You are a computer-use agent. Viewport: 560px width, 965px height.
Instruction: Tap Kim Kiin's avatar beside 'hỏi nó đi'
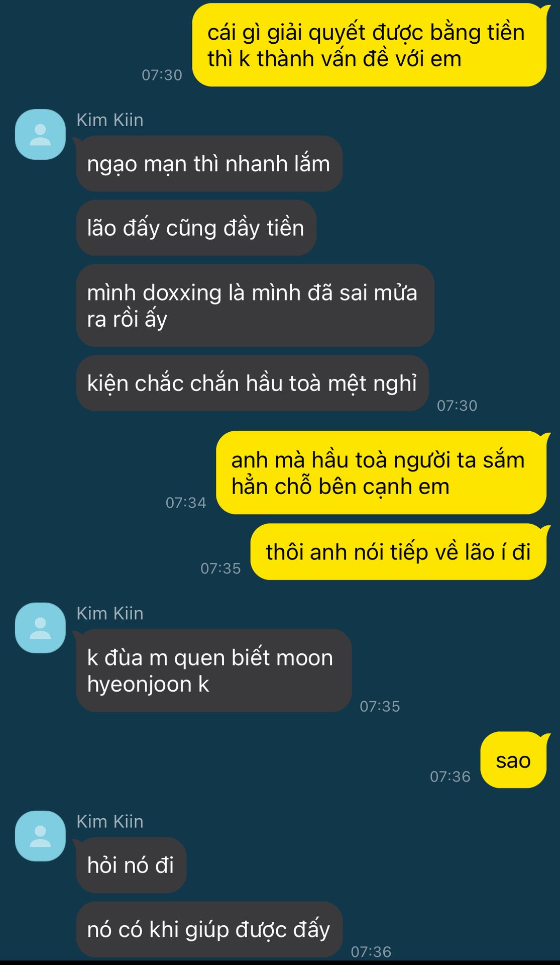(x=40, y=836)
